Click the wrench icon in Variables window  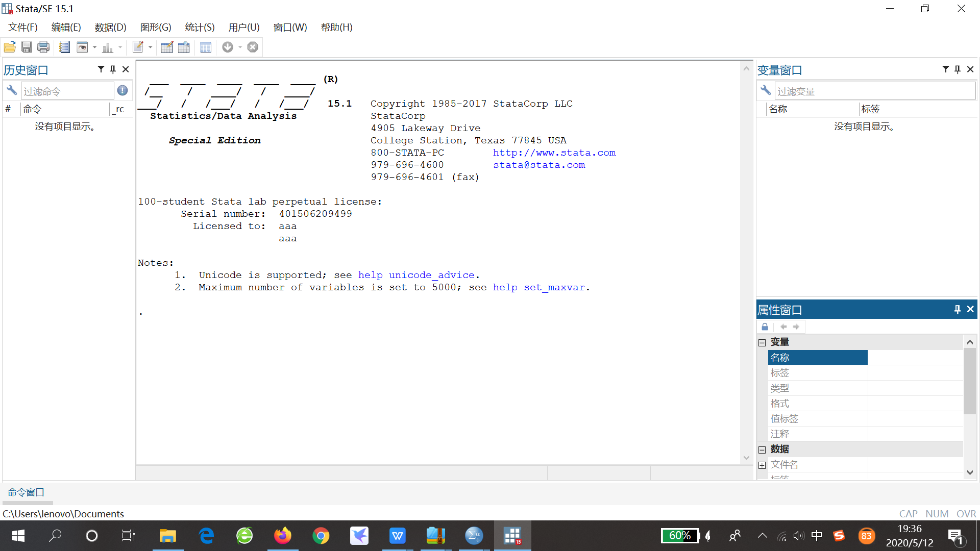click(765, 91)
